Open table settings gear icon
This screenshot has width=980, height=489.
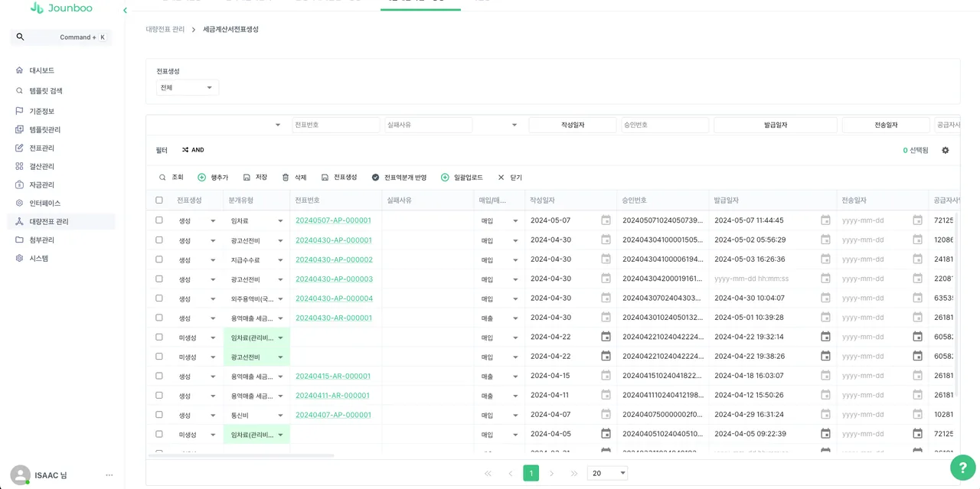point(946,150)
